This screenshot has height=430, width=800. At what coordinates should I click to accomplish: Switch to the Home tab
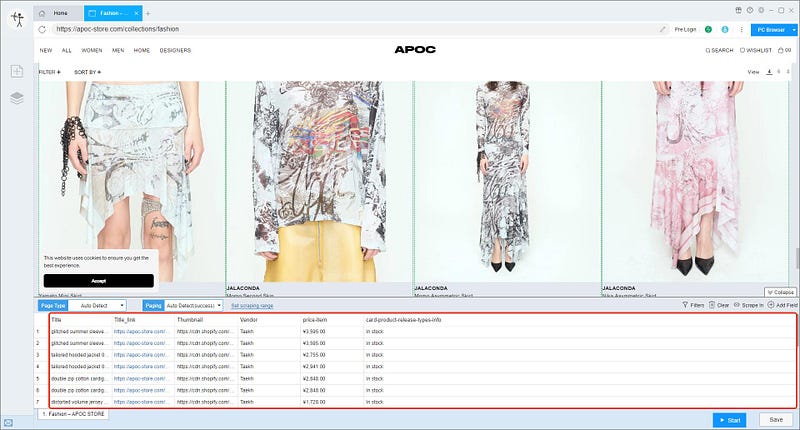tap(56, 13)
